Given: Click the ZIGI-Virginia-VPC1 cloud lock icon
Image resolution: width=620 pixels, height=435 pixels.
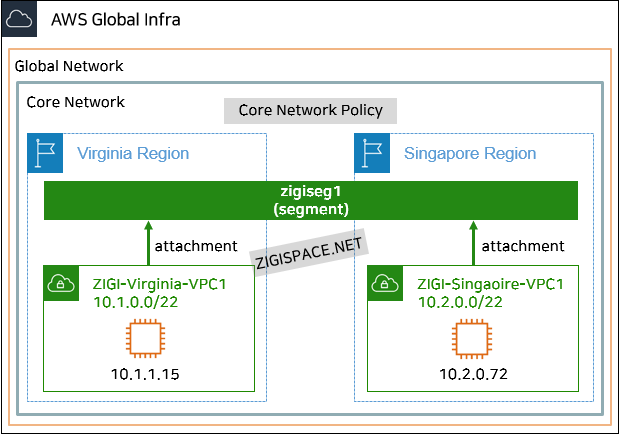Looking at the screenshot, I should pyautogui.click(x=61, y=283).
